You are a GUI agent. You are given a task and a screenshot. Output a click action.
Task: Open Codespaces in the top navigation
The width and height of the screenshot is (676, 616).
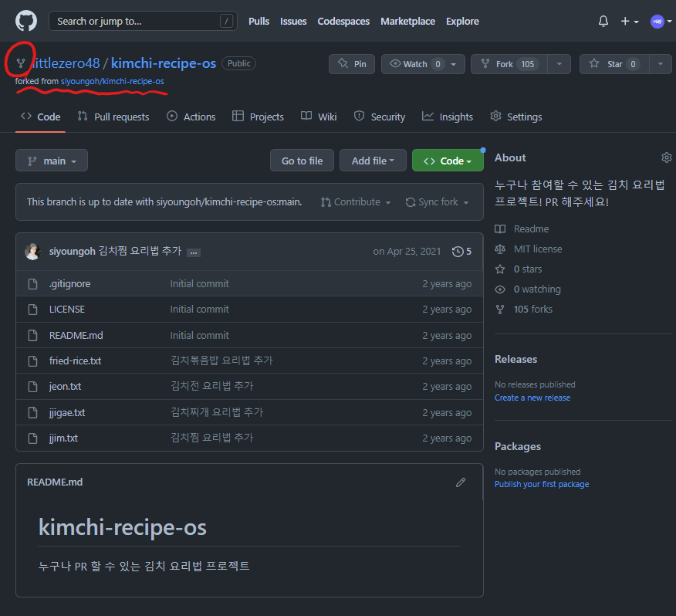pyautogui.click(x=343, y=21)
